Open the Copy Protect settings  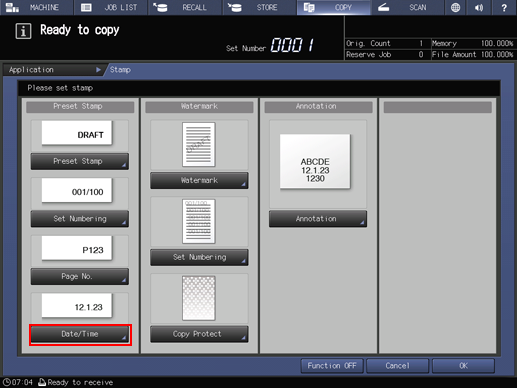(x=199, y=334)
